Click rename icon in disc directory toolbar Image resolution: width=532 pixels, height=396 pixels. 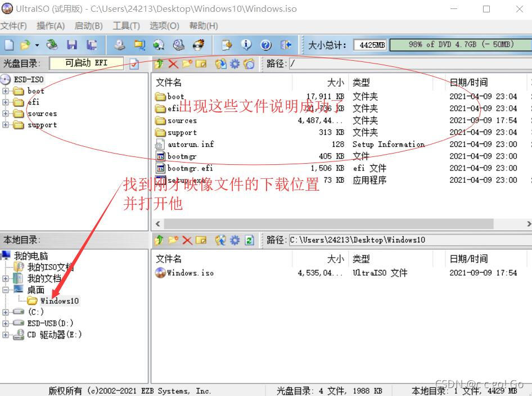click(x=201, y=64)
